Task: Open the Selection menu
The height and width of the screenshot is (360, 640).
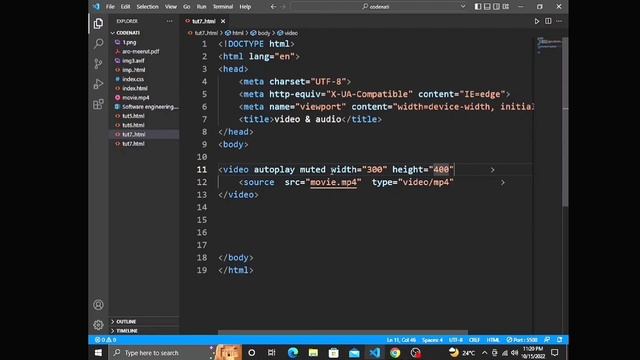Action: pos(147,7)
